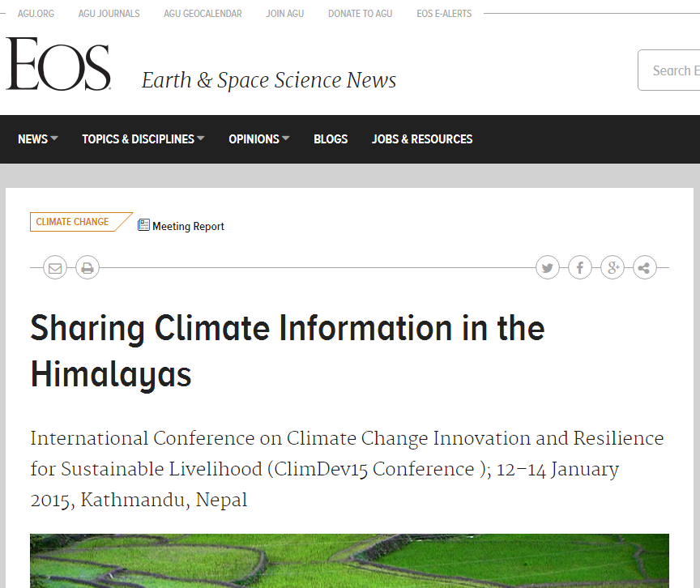This screenshot has height=588, width=700.
Task: Open the generic share options icon
Action: 645,268
